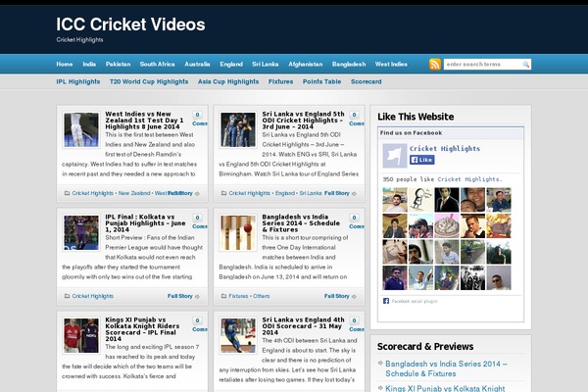Image resolution: width=588 pixels, height=392 pixels.
Task: Open the West Indies menu item
Action: (x=391, y=64)
